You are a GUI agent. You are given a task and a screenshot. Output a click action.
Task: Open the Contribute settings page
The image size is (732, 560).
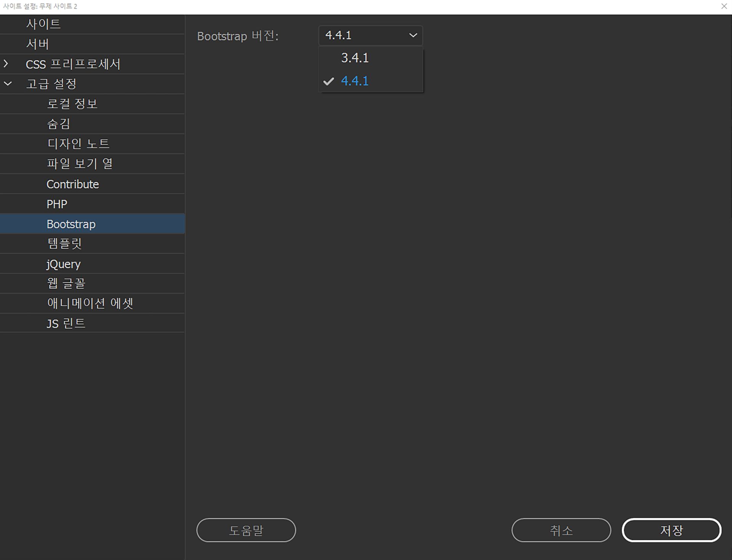coord(72,184)
